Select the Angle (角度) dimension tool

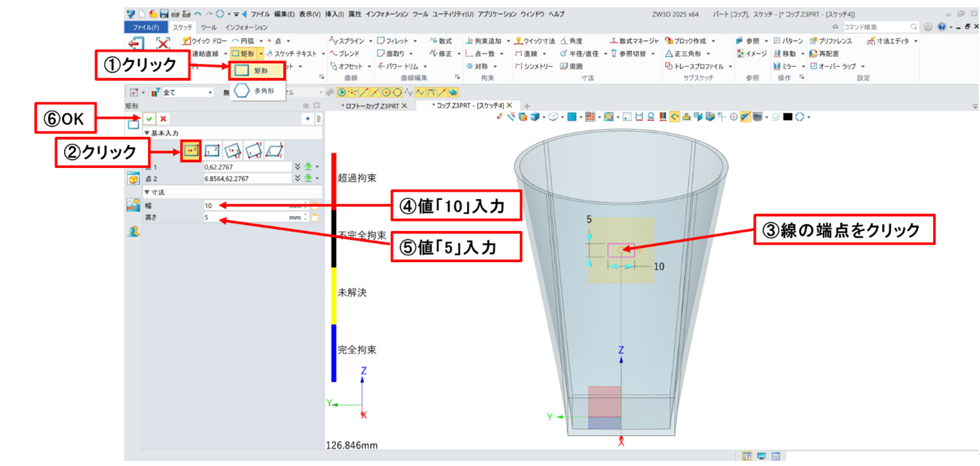(571, 41)
